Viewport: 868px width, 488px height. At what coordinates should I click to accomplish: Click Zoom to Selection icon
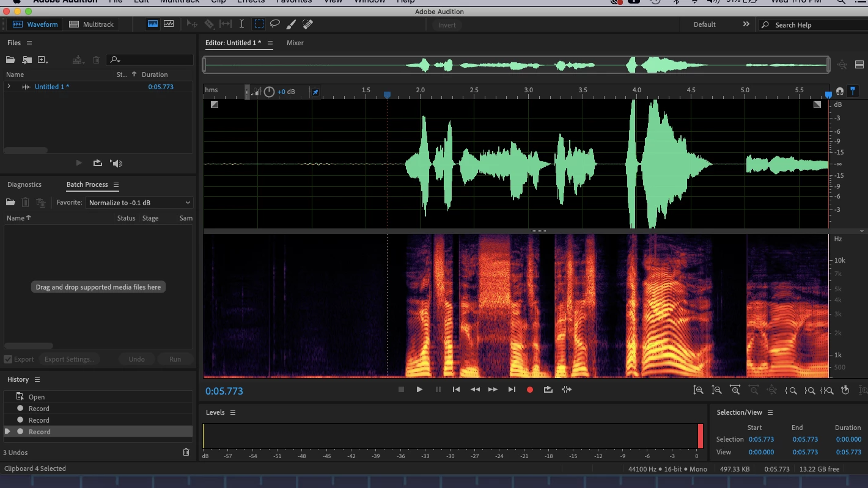(x=827, y=390)
